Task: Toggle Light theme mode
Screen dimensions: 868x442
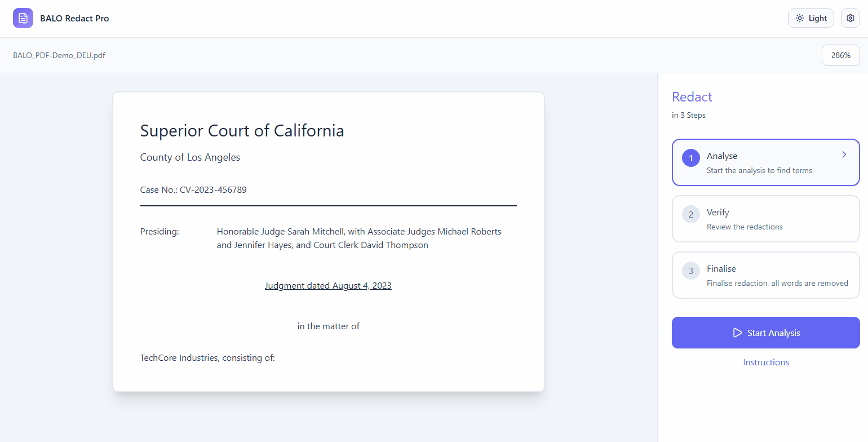Action: (x=811, y=17)
